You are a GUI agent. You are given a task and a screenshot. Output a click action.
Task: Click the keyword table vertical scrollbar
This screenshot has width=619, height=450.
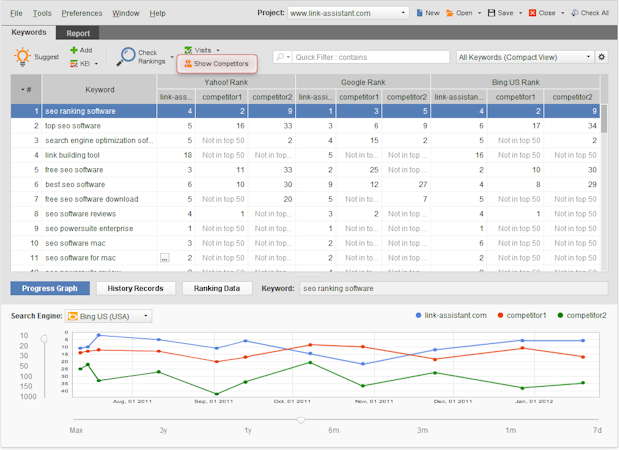(x=604, y=119)
